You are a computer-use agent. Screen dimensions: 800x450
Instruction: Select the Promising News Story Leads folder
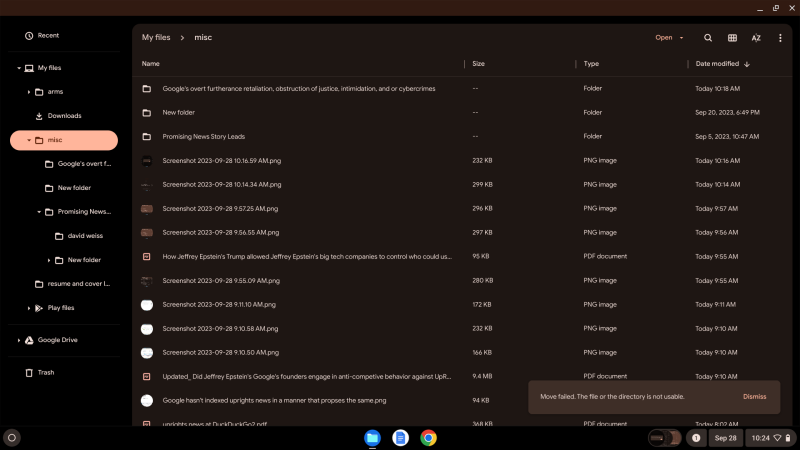tap(203, 136)
